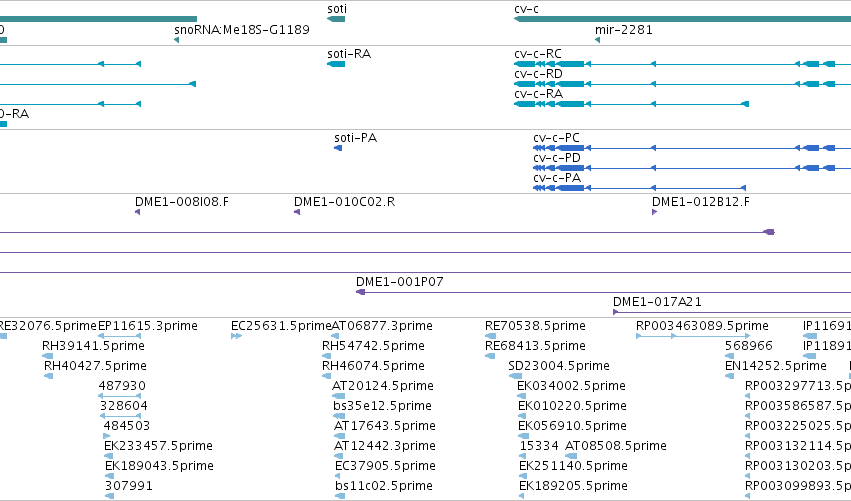Select EST AT06877.3prime
Image resolution: width=851 pixels, height=501 pixels.
click(x=382, y=326)
